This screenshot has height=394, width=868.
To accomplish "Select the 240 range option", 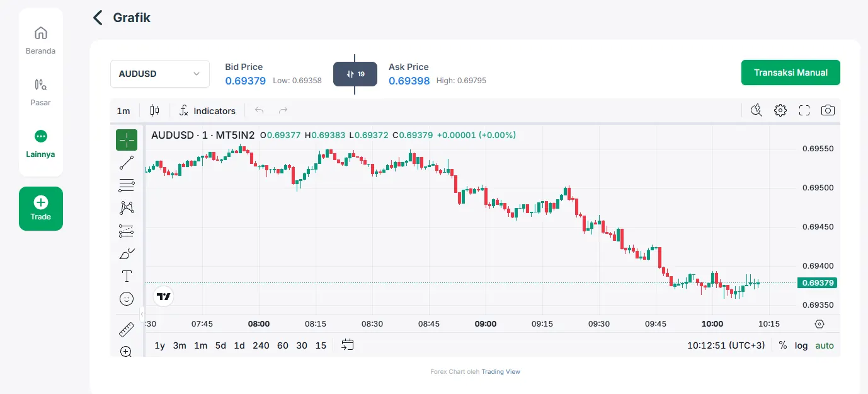I will [x=261, y=345].
